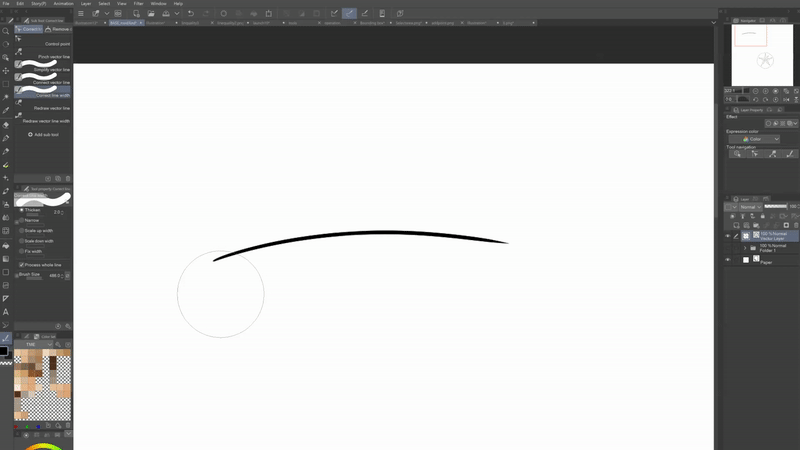Open the Layer menu
The width and height of the screenshot is (800, 450).
[86, 4]
